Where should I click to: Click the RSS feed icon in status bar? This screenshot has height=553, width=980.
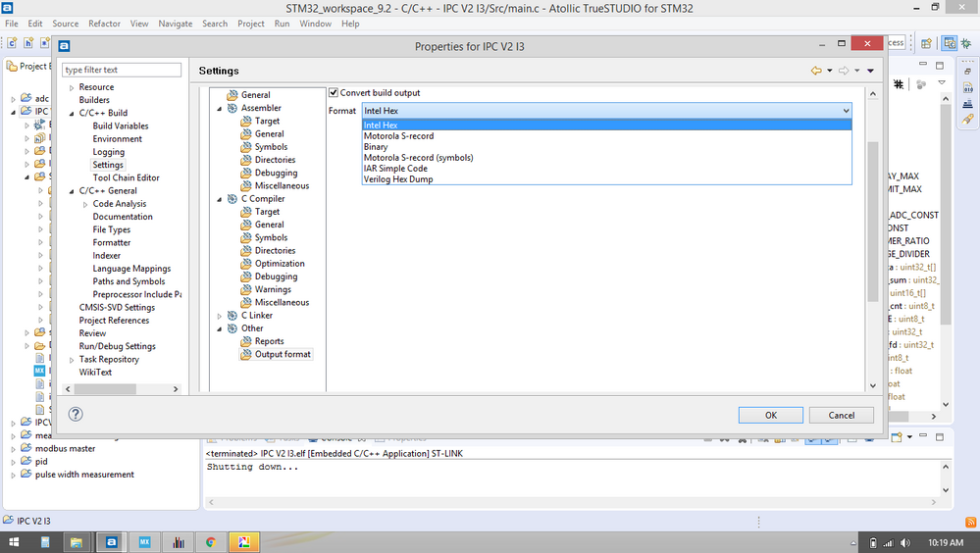coord(970,522)
